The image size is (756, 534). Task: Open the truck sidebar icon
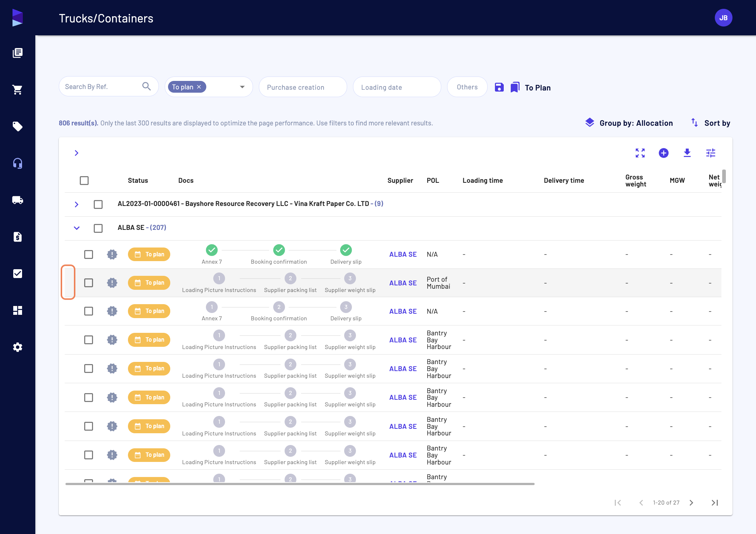click(18, 200)
